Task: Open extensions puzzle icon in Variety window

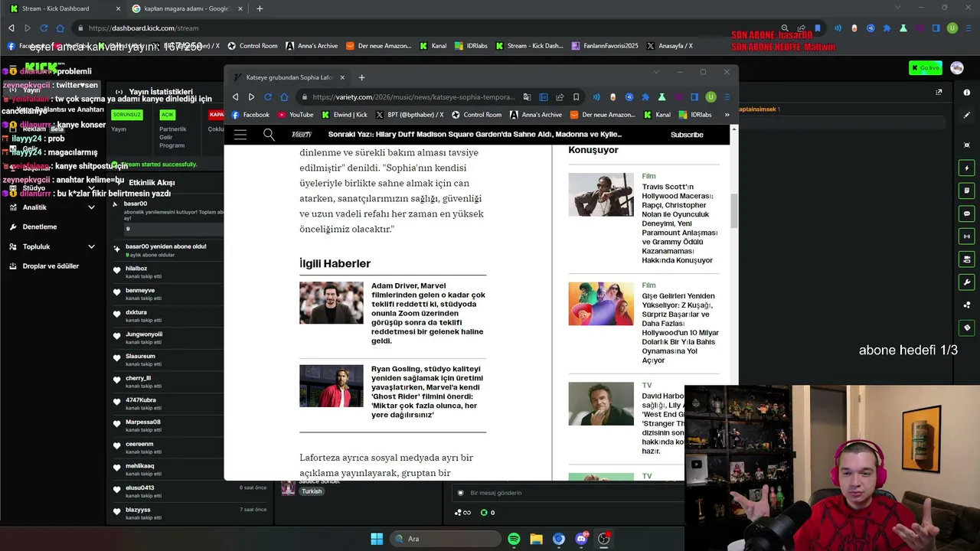Action: pos(645,97)
